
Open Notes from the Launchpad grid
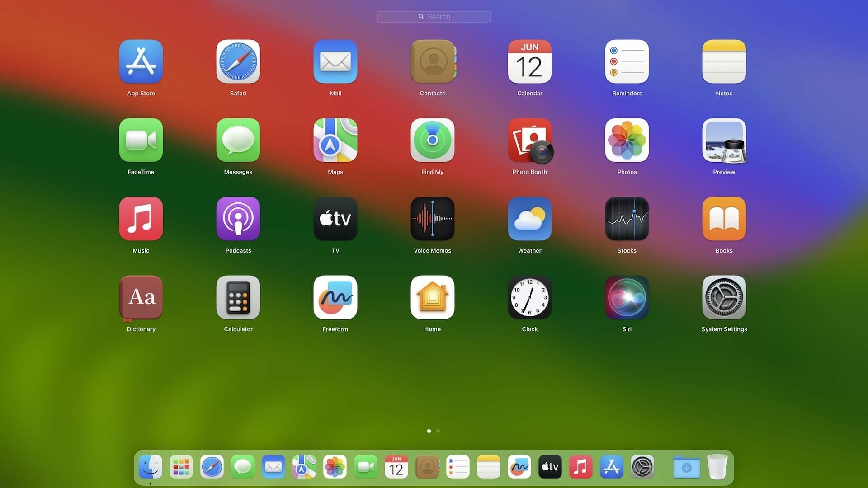click(x=724, y=61)
